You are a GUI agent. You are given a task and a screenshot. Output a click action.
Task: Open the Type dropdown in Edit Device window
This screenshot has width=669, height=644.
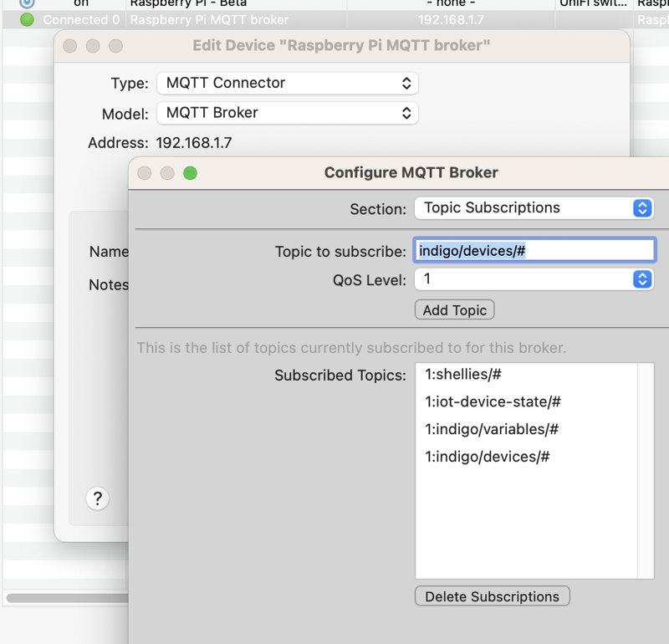[287, 84]
